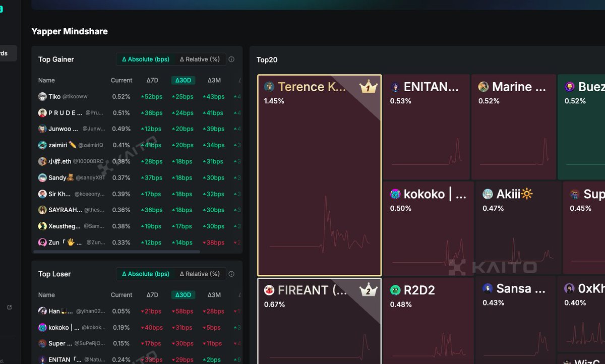This screenshot has height=364, width=605.
Task: Click kokoko's avatar in Top Loser list
Action: [43, 327]
